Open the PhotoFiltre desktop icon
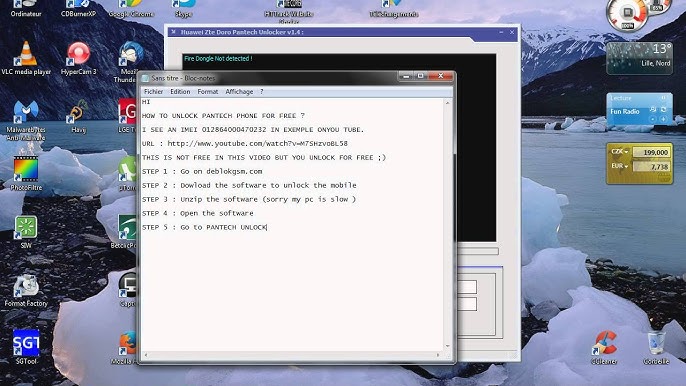The height and width of the screenshot is (386, 686). (26, 173)
